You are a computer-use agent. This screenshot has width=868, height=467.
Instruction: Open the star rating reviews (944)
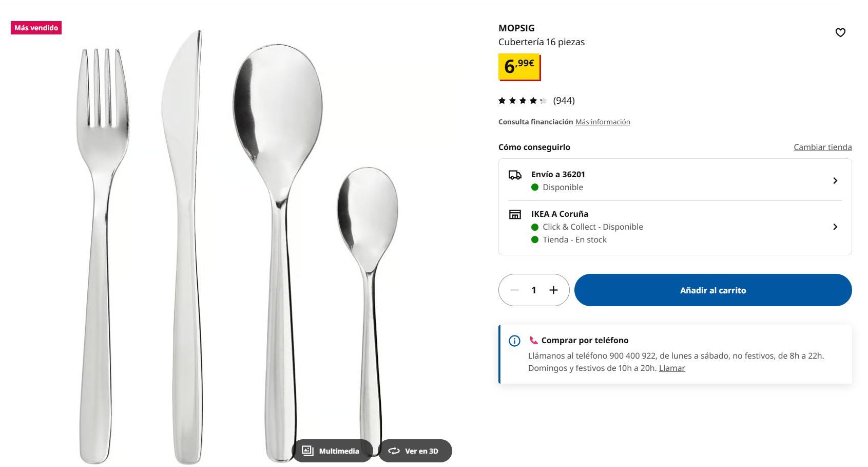tap(536, 101)
